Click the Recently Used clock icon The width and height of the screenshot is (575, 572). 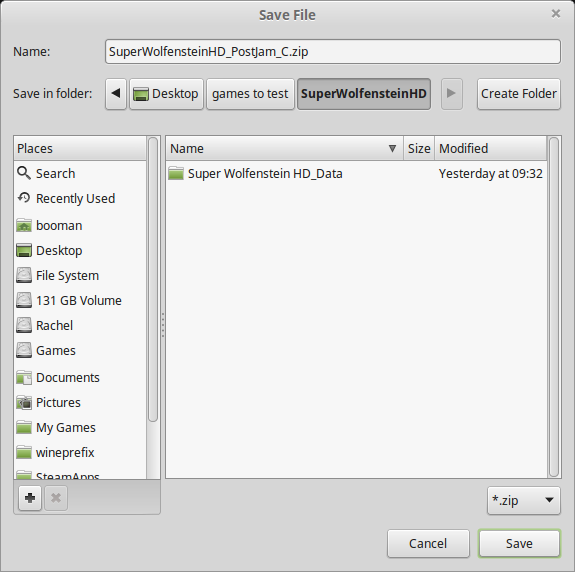(x=24, y=198)
